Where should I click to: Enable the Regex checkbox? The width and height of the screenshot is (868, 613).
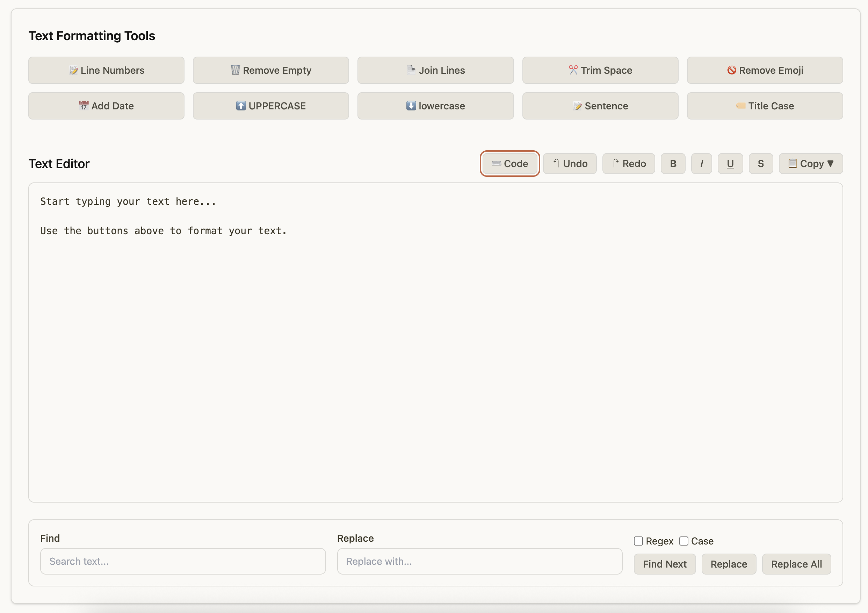(638, 541)
